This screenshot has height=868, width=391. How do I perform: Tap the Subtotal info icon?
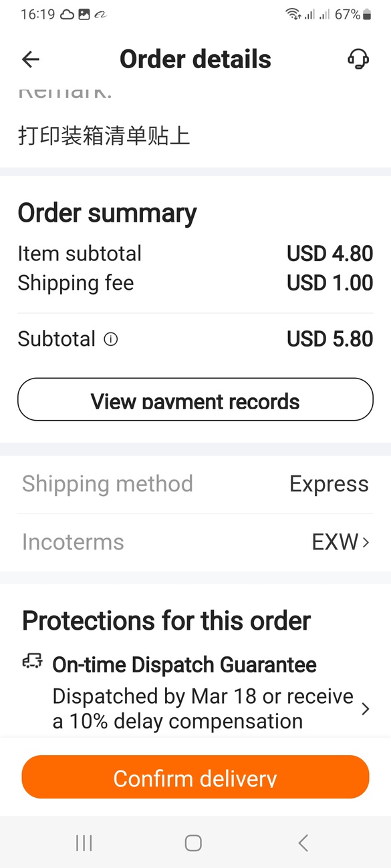pyautogui.click(x=111, y=339)
